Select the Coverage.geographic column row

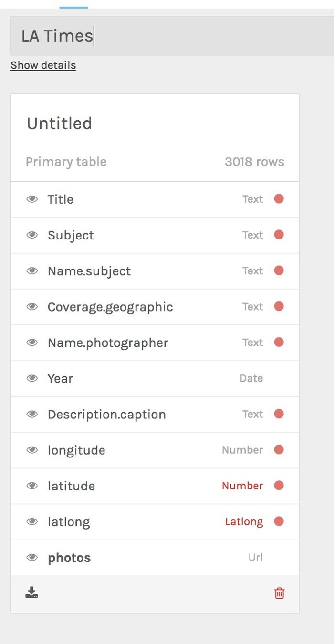[x=110, y=307]
